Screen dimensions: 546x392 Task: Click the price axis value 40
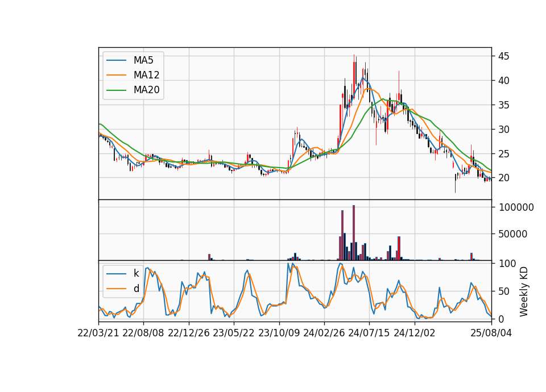pyautogui.click(x=503, y=81)
